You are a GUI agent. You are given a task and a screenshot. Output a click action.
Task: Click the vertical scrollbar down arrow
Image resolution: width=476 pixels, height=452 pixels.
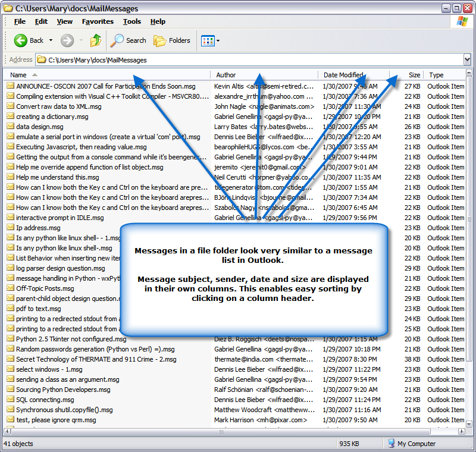pos(469,424)
